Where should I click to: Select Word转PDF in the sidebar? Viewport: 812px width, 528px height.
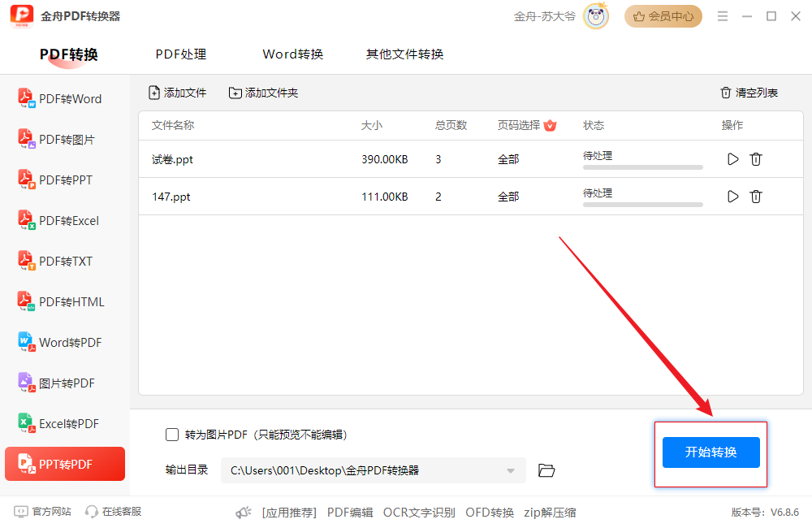point(65,343)
